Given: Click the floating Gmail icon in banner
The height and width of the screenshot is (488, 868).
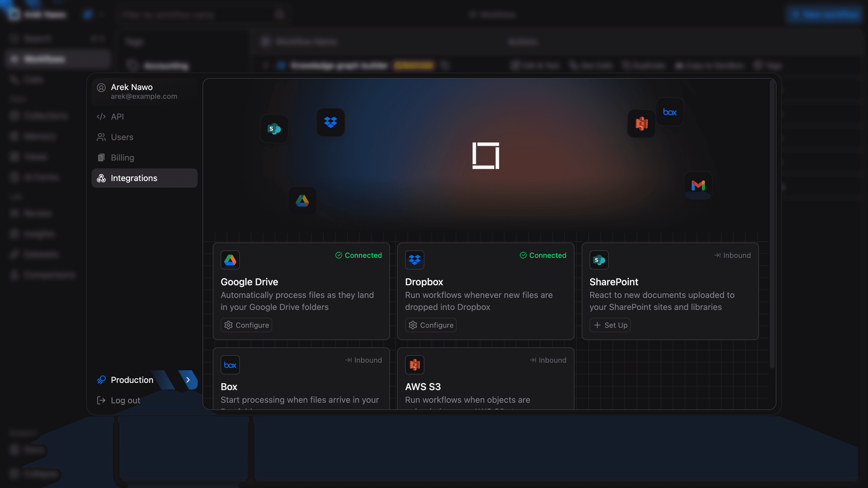Looking at the screenshot, I should coord(698,185).
